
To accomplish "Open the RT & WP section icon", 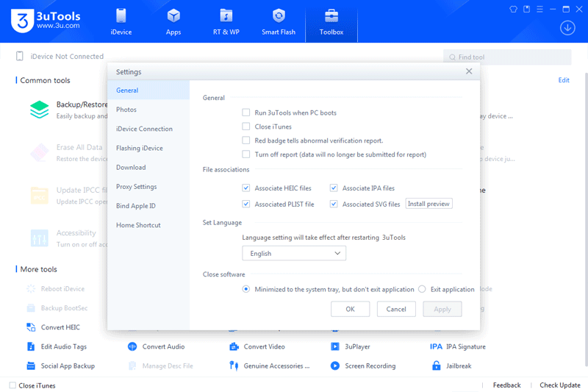I will (226, 16).
